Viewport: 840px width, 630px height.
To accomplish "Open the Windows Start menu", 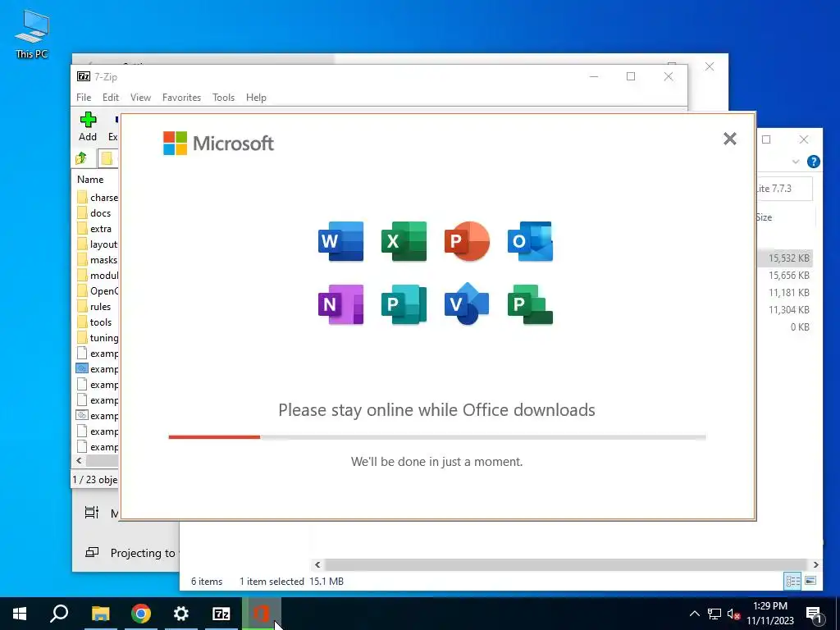I will click(20, 614).
